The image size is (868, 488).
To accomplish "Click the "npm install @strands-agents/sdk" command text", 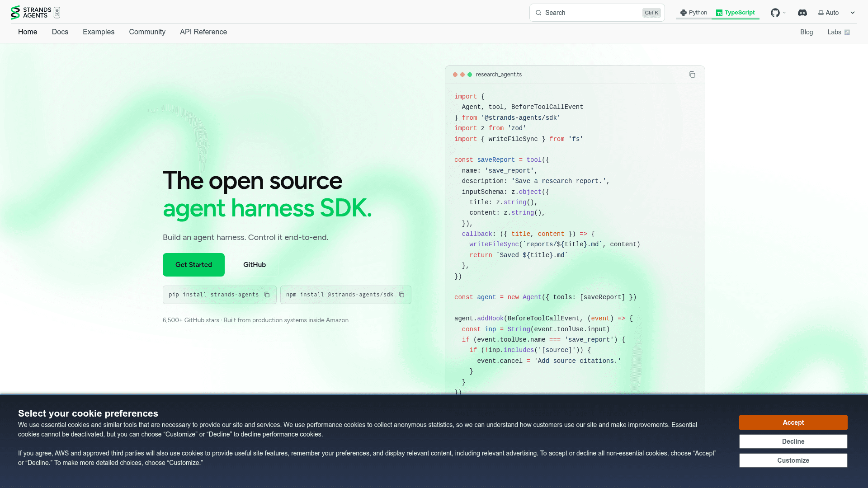I will click(340, 295).
